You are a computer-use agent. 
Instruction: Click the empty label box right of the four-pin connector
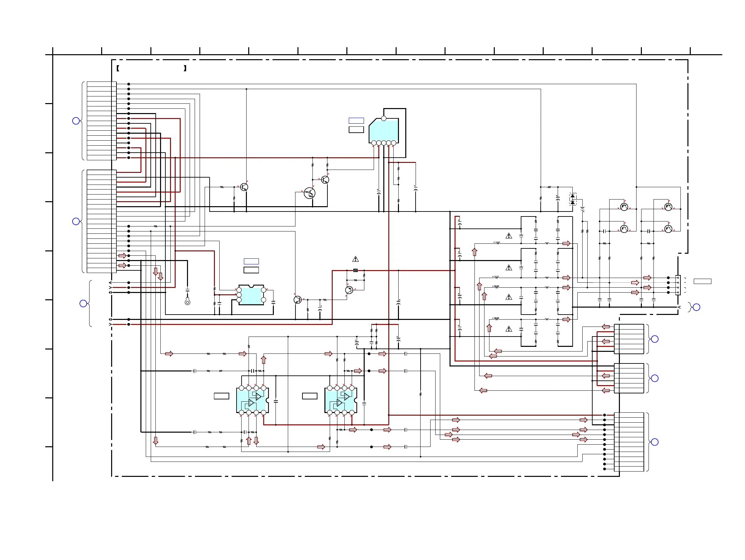tap(702, 281)
